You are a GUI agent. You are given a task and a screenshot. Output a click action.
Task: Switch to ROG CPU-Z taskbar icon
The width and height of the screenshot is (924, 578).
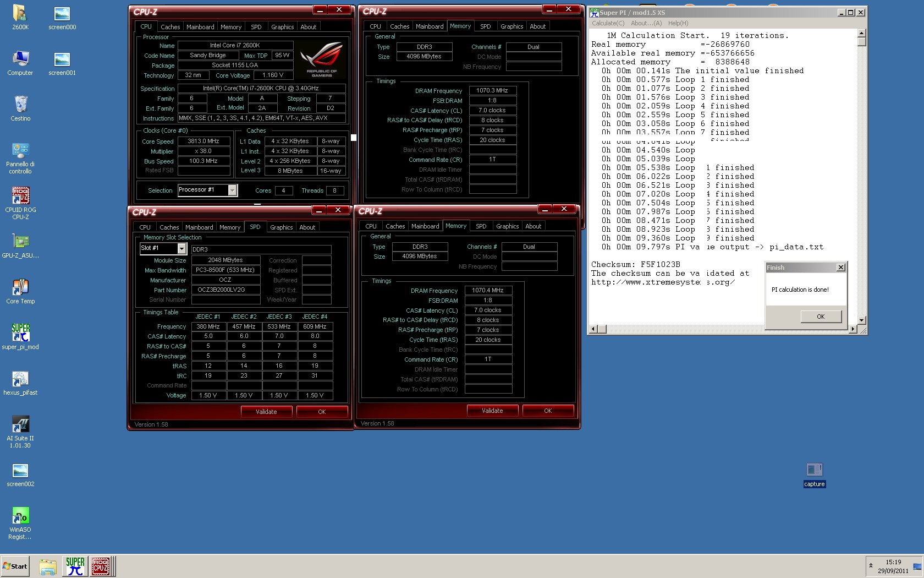pyautogui.click(x=101, y=566)
